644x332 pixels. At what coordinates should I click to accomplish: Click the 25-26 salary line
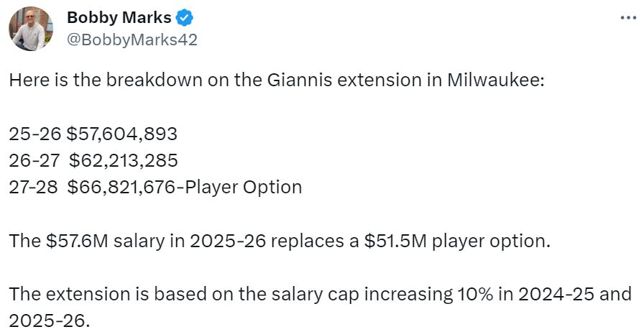coord(93,133)
